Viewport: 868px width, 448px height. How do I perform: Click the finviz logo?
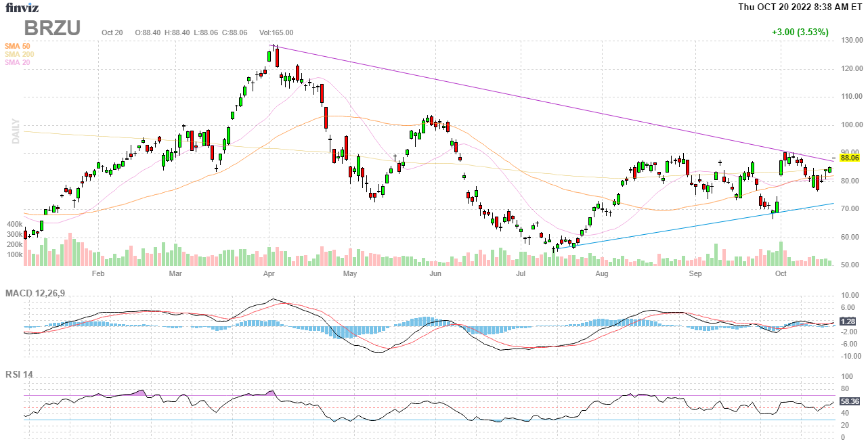[x=22, y=7]
